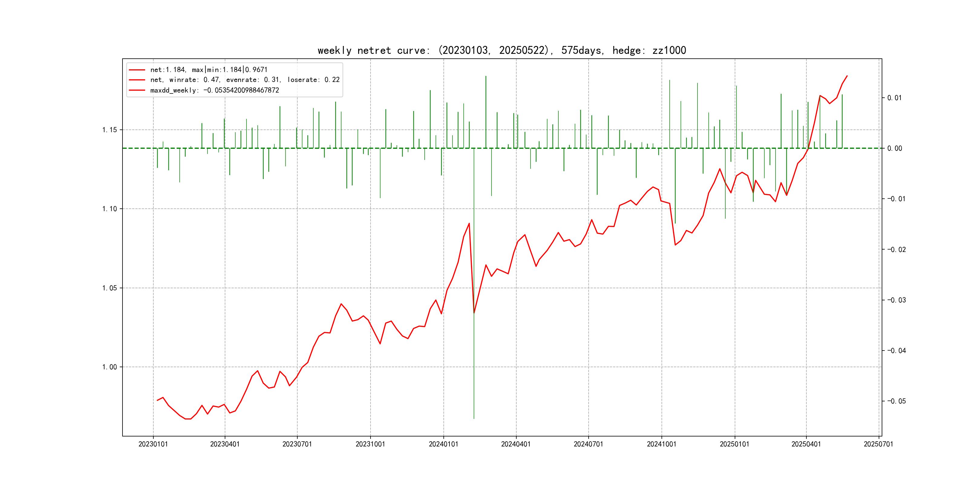Click the 1.10 left axis label
Screen dimensions: 980x490
click(x=109, y=209)
